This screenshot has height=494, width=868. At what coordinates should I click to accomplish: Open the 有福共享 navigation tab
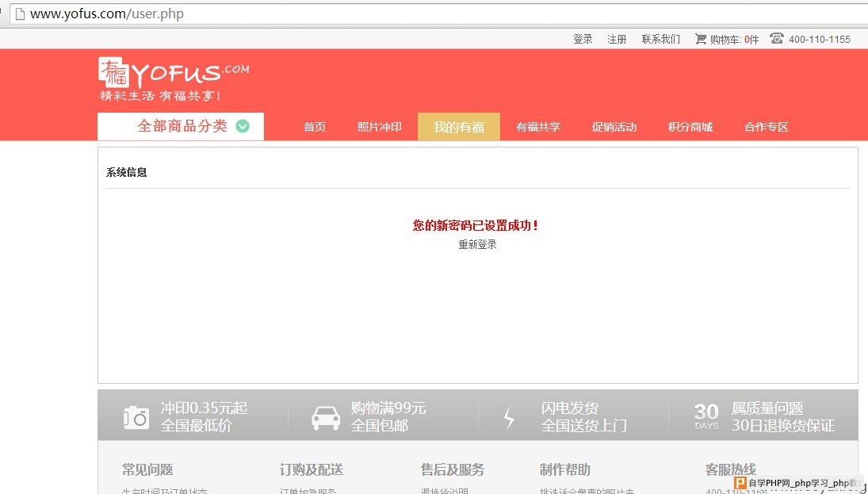tap(538, 127)
